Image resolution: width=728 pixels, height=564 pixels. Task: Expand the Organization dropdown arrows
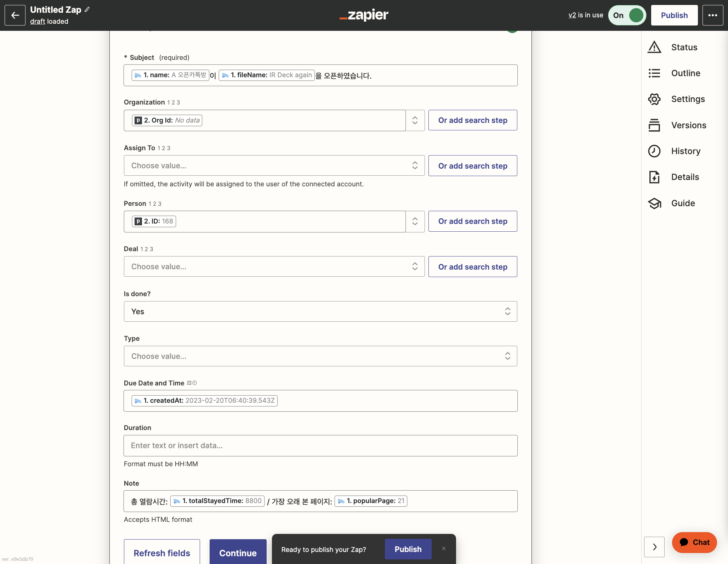click(415, 120)
